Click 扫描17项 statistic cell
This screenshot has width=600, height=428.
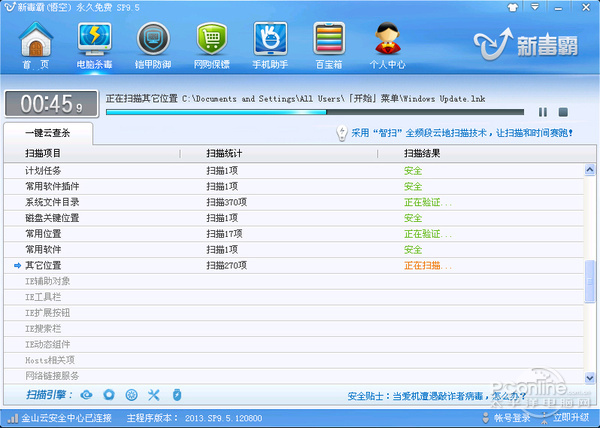pyautogui.click(x=224, y=234)
